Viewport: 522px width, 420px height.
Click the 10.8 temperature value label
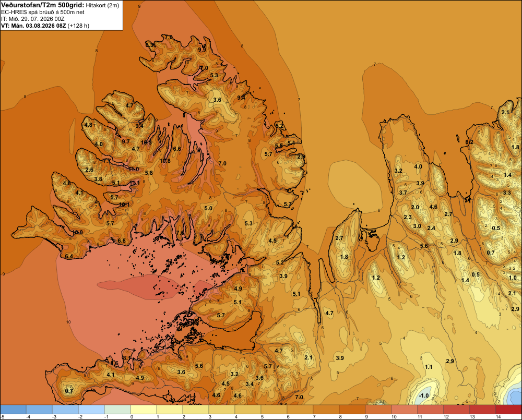coord(165,161)
